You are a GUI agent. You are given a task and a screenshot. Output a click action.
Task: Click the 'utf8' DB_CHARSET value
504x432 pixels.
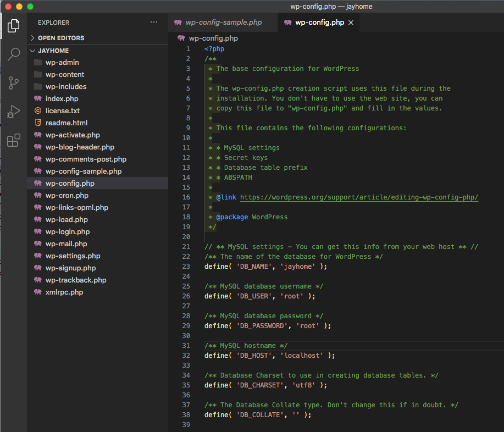pos(304,385)
